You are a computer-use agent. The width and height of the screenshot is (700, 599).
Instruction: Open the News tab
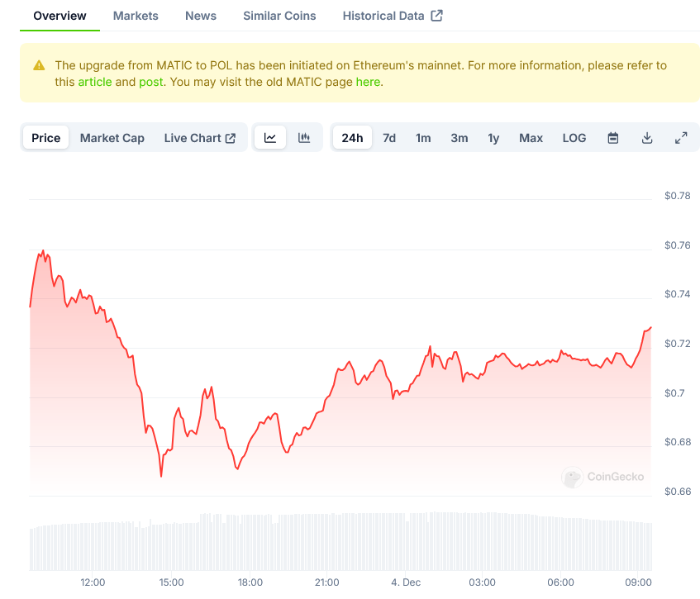point(201,16)
